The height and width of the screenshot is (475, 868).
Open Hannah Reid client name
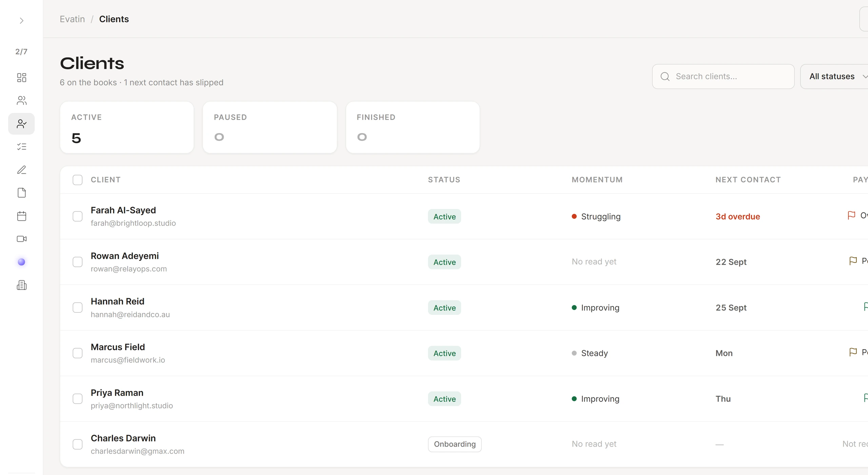117,301
